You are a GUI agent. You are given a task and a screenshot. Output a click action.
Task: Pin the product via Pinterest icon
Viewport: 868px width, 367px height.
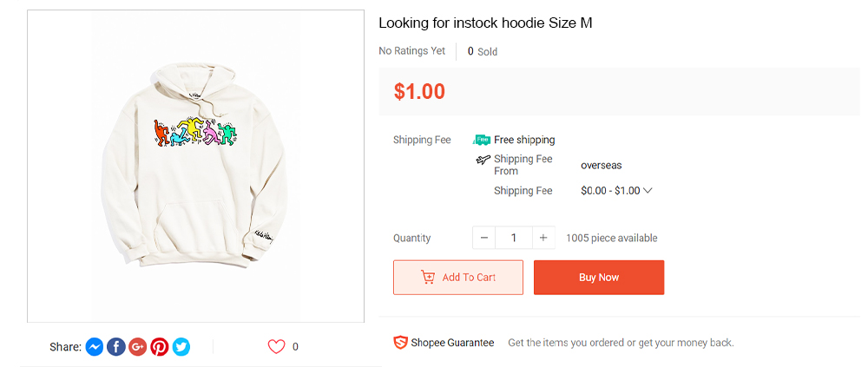[160, 347]
